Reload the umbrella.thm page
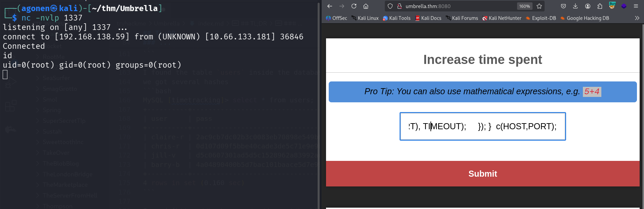The image size is (644, 209). click(354, 6)
